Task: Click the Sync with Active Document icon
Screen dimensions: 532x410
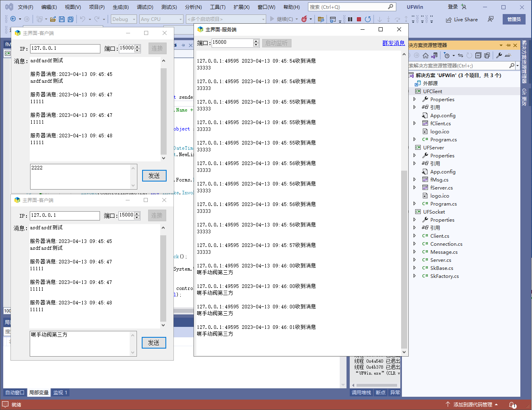Action: 460,55
